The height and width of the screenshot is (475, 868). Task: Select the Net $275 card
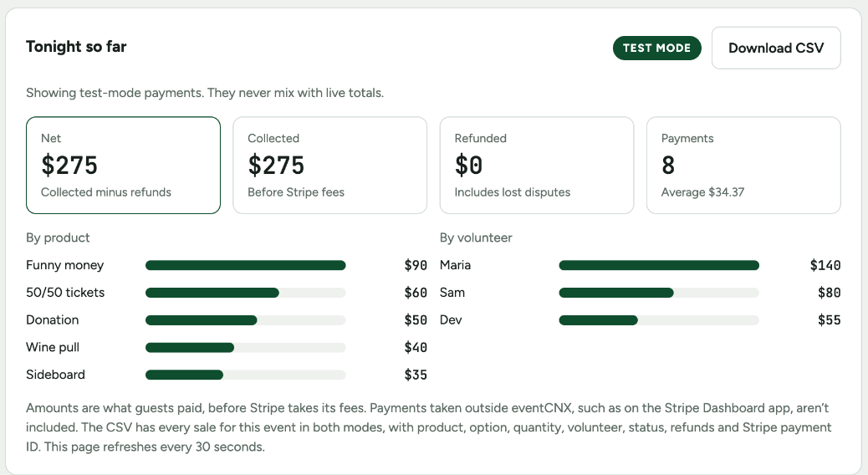124,165
